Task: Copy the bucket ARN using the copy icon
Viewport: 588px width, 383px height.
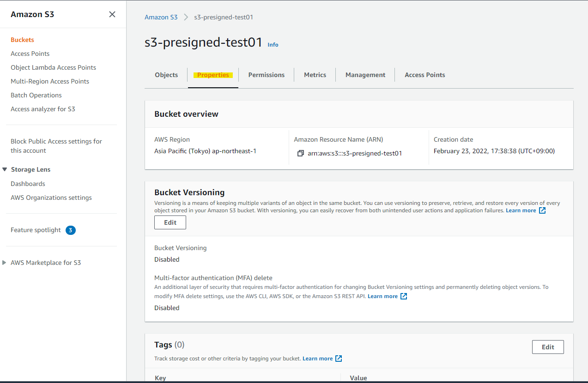Action: [x=300, y=153]
